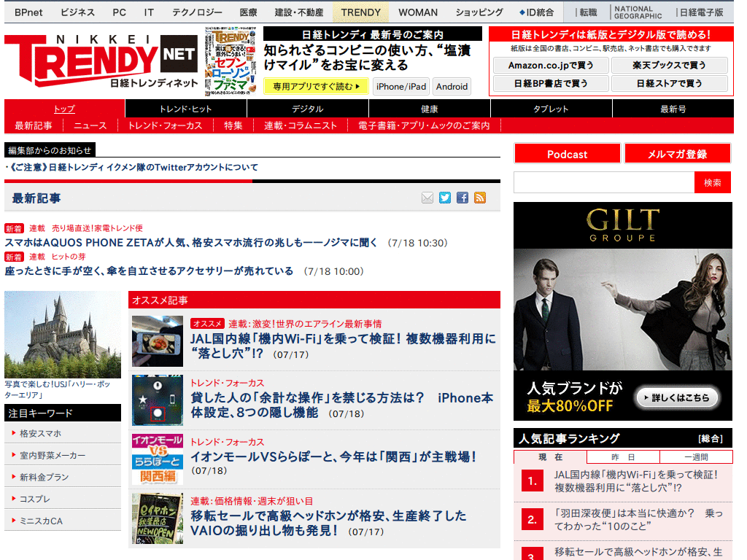Open the iPhone隠し機能 article link
747x560 pixels.
[x=341, y=405]
